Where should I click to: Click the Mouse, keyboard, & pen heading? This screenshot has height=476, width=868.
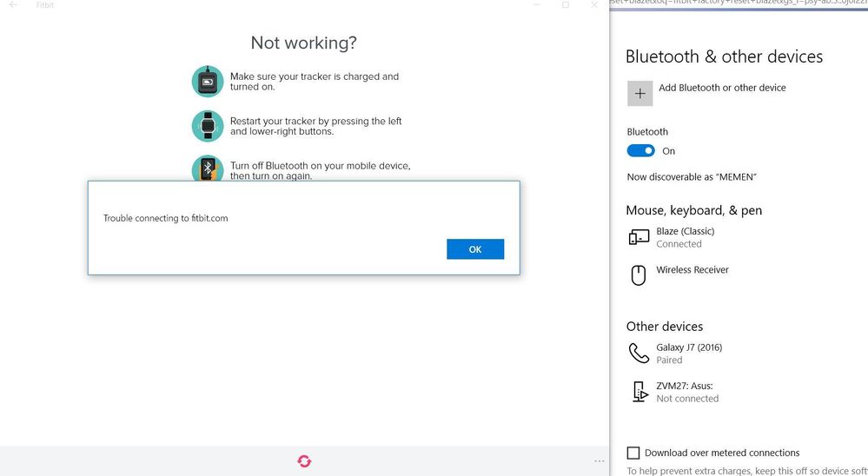[x=694, y=210]
